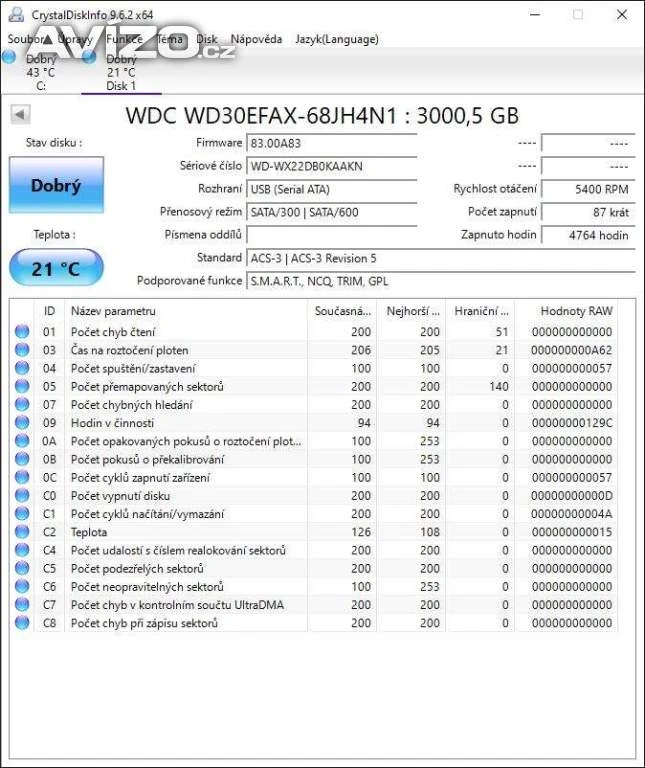Image resolution: width=645 pixels, height=768 pixels.
Task: Click the serial number field WD-WX22DB0KAAKN
Action: click(x=332, y=167)
